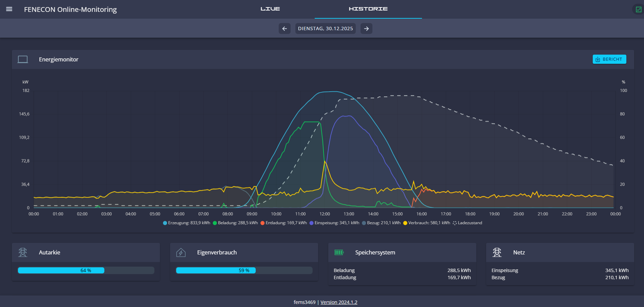This screenshot has width=644, height=307.
Task: Click the Autarkie pylon icon
Action: point(23,252)
